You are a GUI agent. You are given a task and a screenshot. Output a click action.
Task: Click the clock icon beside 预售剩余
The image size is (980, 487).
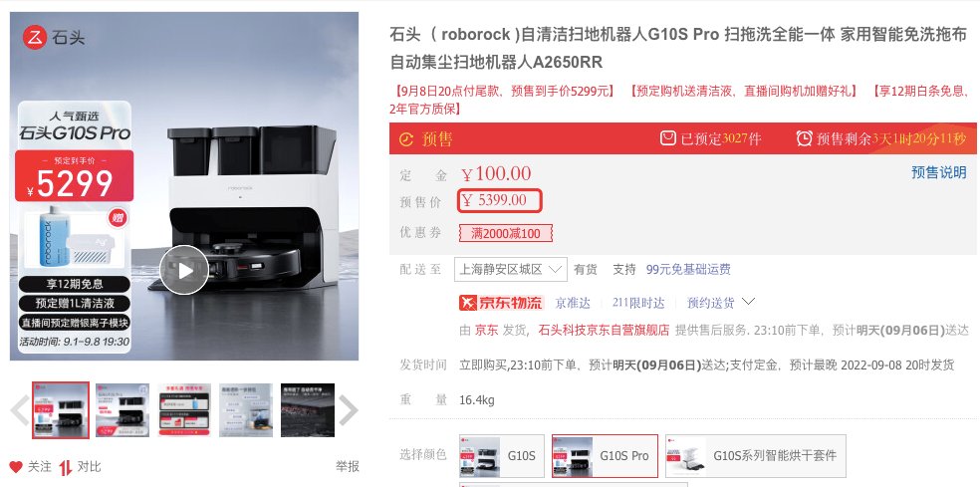coord(805,138)
